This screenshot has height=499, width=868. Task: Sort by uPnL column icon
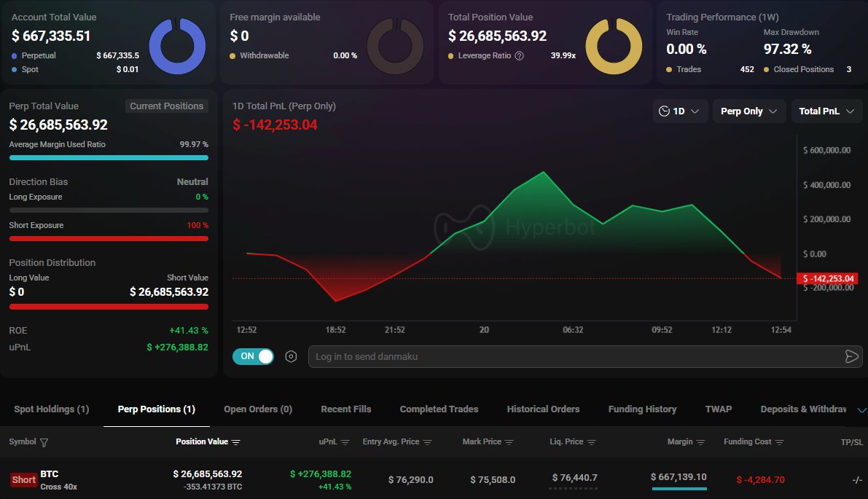(x=345, y=442)
